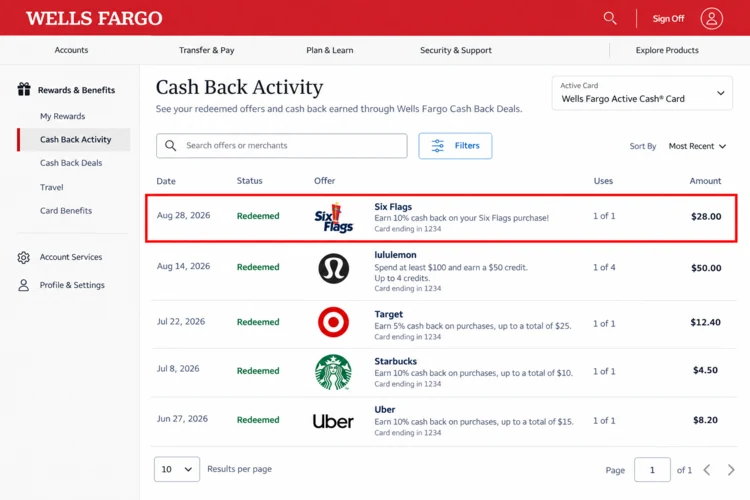Viewport: 750px width, 500px height.
Task: Click the Jul 22, 2026 date cell
Action: [x=181, y=322]
